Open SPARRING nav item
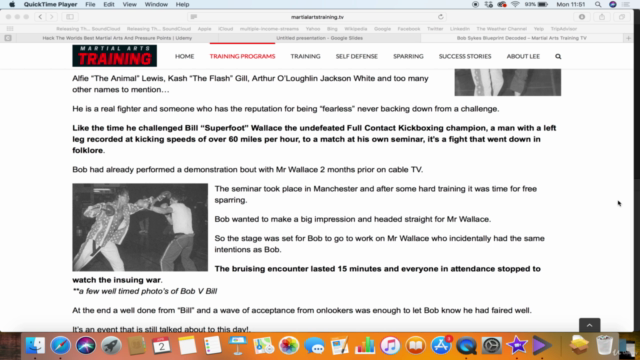This screenshot has height=360, width=640. (x=408, y=56)
